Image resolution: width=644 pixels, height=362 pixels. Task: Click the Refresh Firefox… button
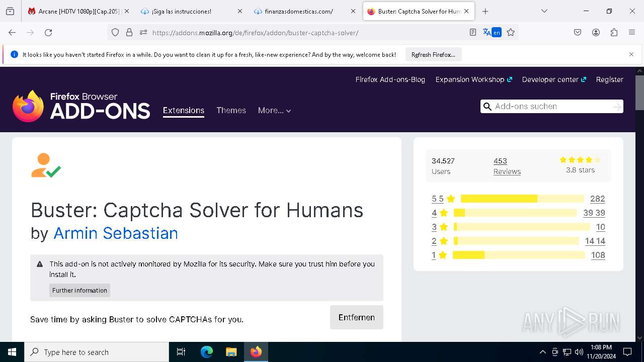(433, 55)
